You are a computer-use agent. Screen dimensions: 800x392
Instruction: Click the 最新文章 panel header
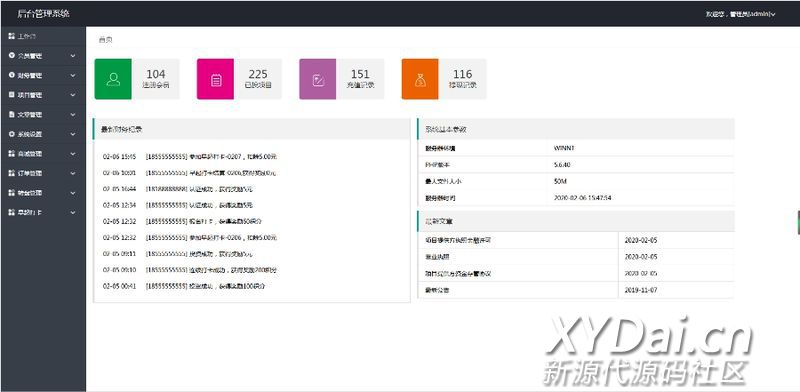coord(576,221)
